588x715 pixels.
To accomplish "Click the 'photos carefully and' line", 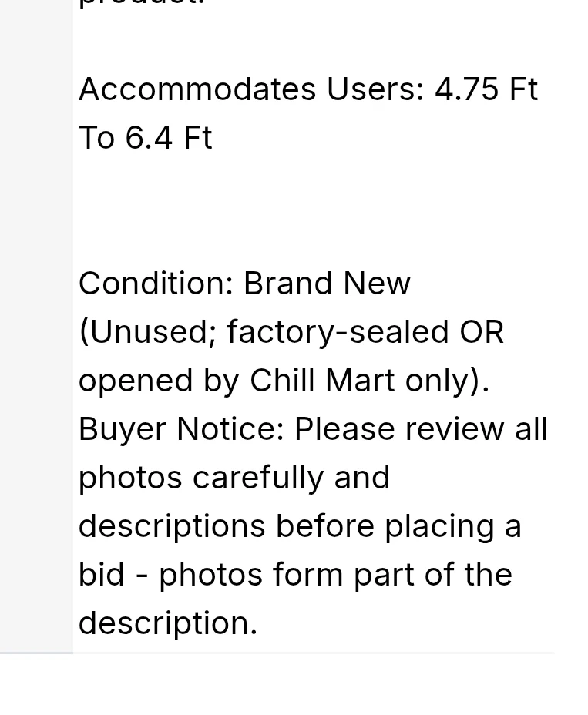I will tap(234, 478).
